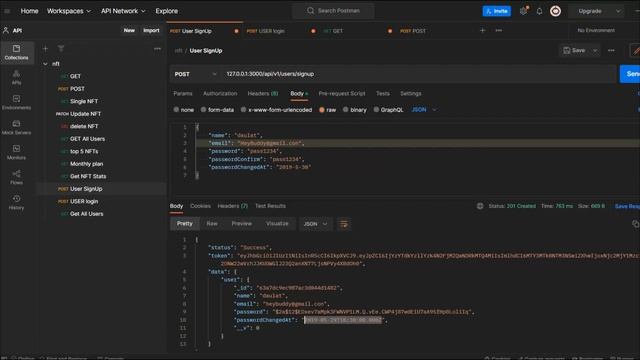Image resolution: width=640 pixels, height=360 pixels.
Task: Select the Raw response view
Action: tap(212, 224)
